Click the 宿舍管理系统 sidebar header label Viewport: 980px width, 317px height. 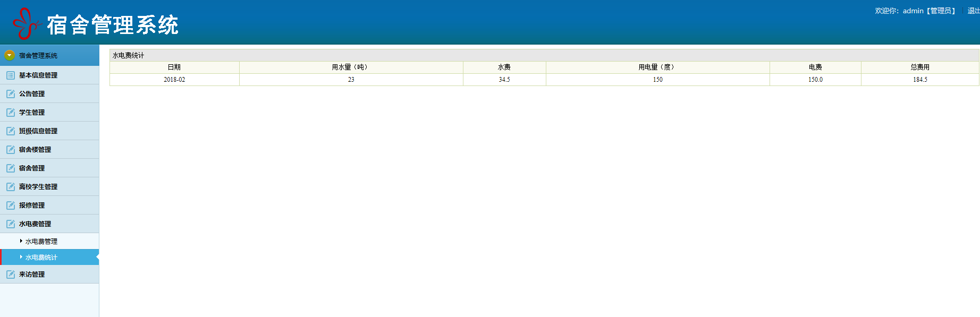click(38, 56)
